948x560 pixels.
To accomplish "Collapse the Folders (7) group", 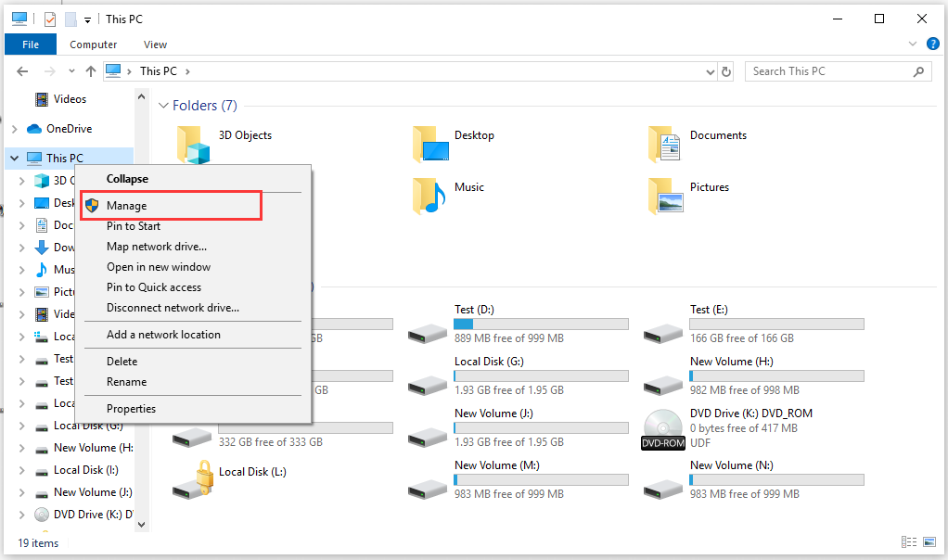I will coord(163,106).
